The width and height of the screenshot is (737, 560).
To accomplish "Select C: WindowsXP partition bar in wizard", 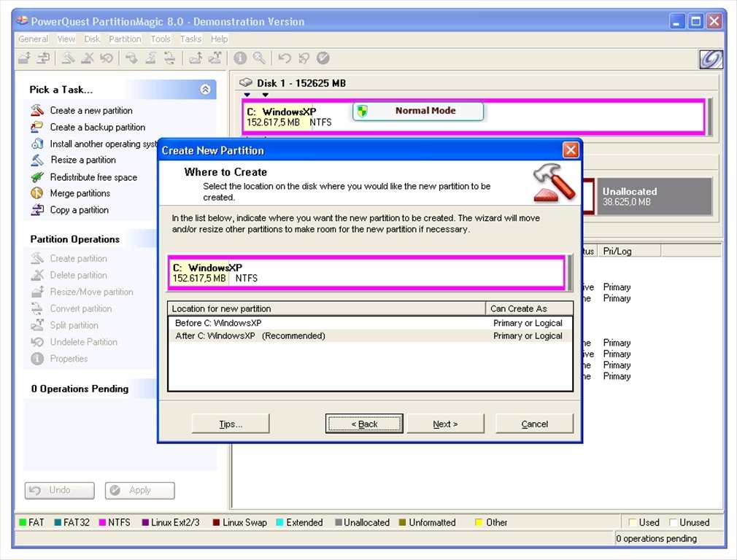I will click(x=366, y=273).
